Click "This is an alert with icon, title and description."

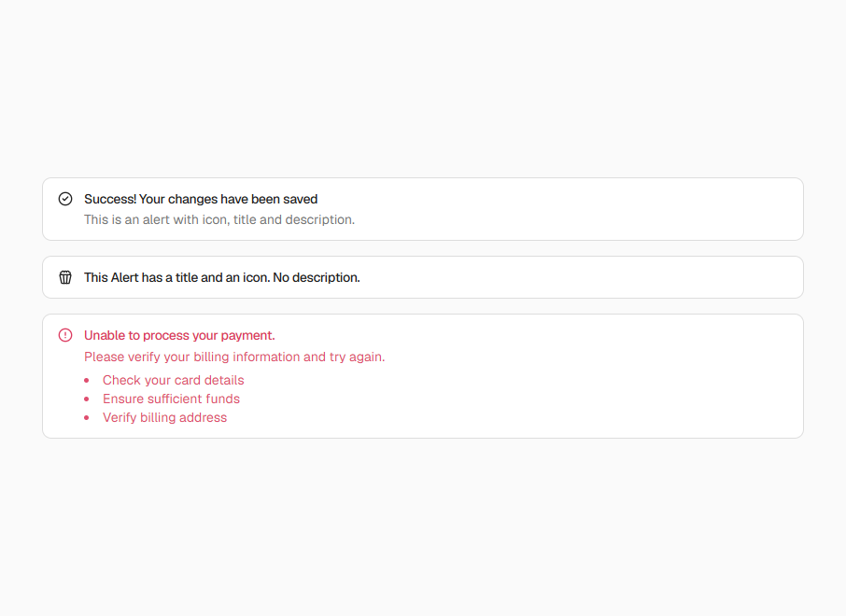(219, 219)
